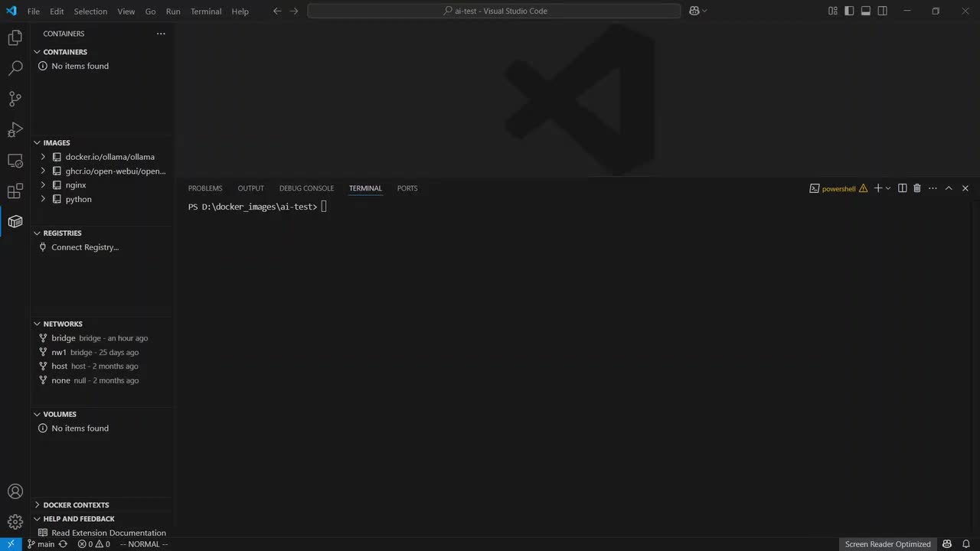Viewport: 980px width, 551px height.
Task: Open the File menu
Action: [x=34, y=11]
